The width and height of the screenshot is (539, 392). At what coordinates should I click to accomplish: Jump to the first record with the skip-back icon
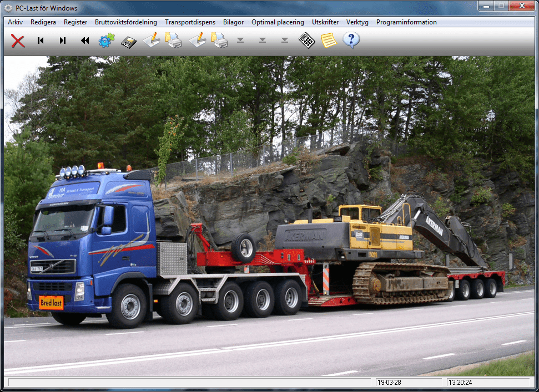pos(41,40)
